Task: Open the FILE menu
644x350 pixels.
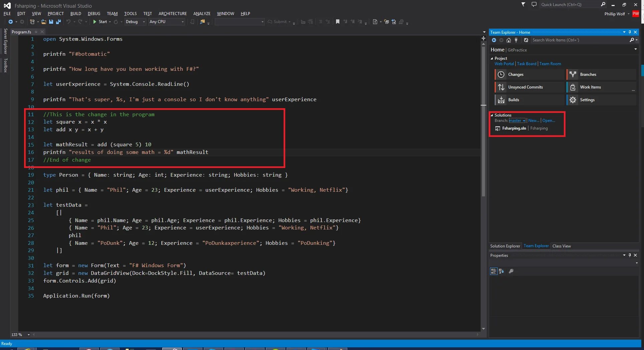Action: click(7, 14)
